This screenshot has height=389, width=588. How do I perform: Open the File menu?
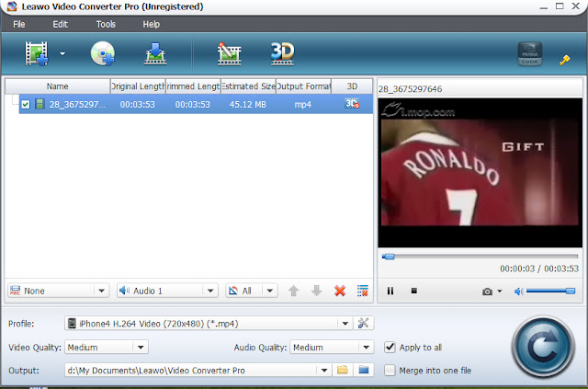click(x=19, y=25)
